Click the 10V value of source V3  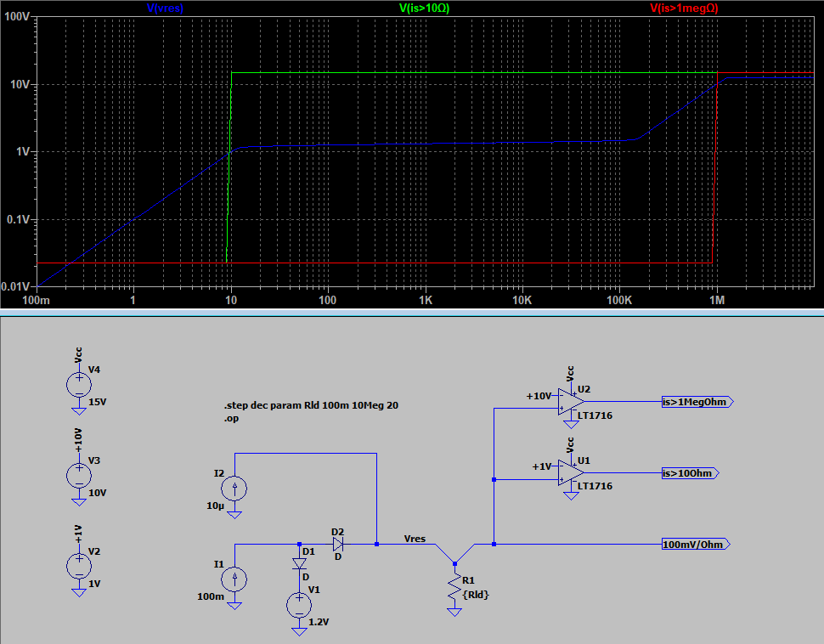point(98,493)
